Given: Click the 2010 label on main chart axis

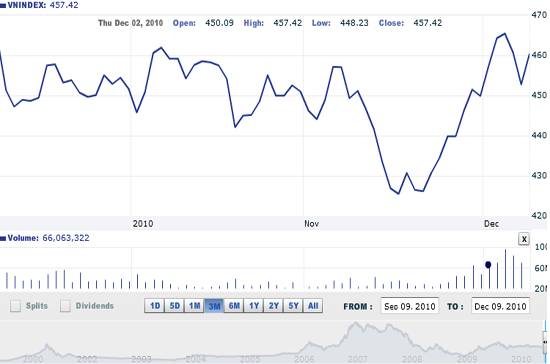Looking at the screenshot, I should point(143,224).
